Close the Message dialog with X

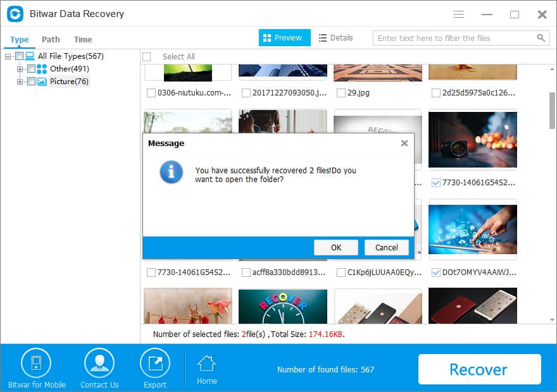coord(404,144)
